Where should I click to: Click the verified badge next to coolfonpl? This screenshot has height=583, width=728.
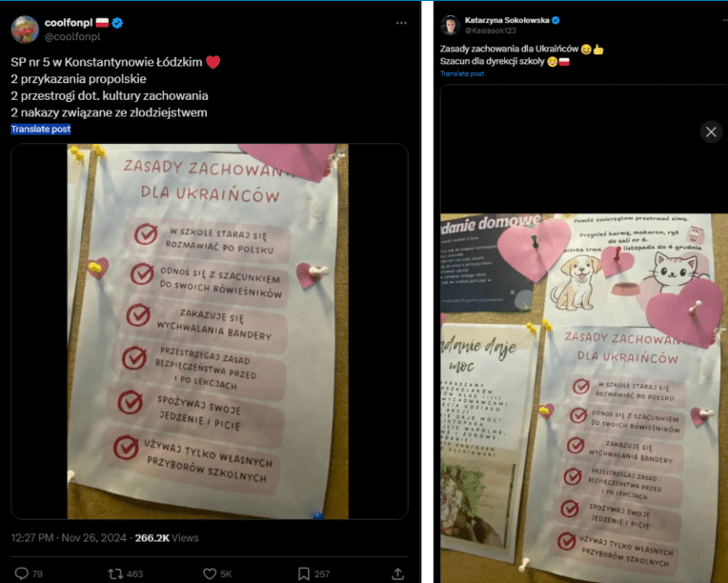click(x=117, y=22)
